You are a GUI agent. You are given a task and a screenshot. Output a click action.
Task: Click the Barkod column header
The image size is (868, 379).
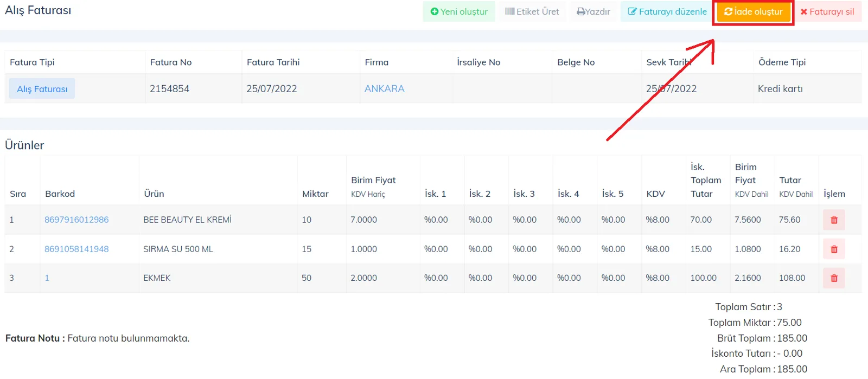[60, 194]
